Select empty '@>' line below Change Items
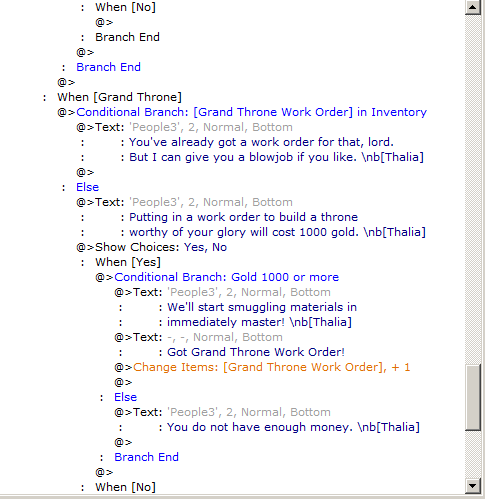The height and width of the screenshot is (499, 485). (x=123, y=382)
